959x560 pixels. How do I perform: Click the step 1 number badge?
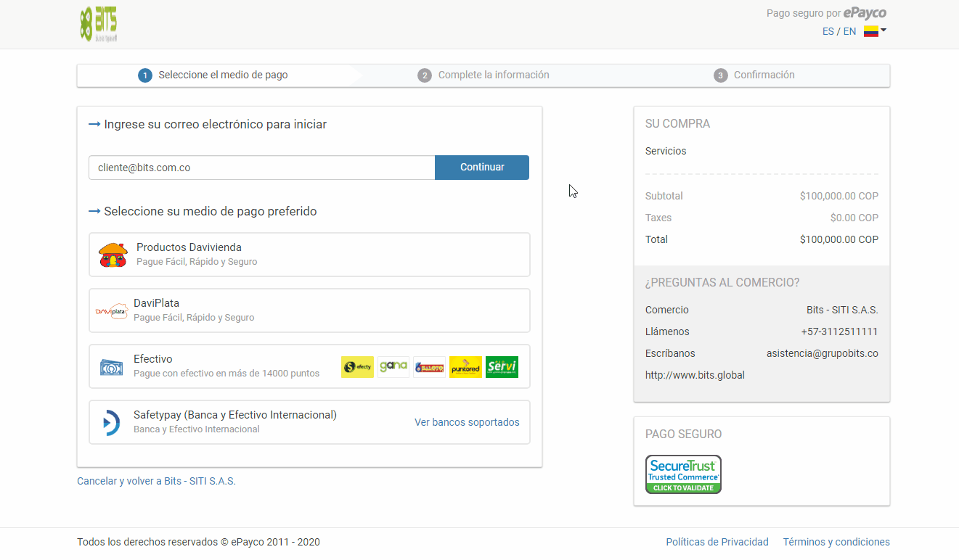(x=145, y=75)
